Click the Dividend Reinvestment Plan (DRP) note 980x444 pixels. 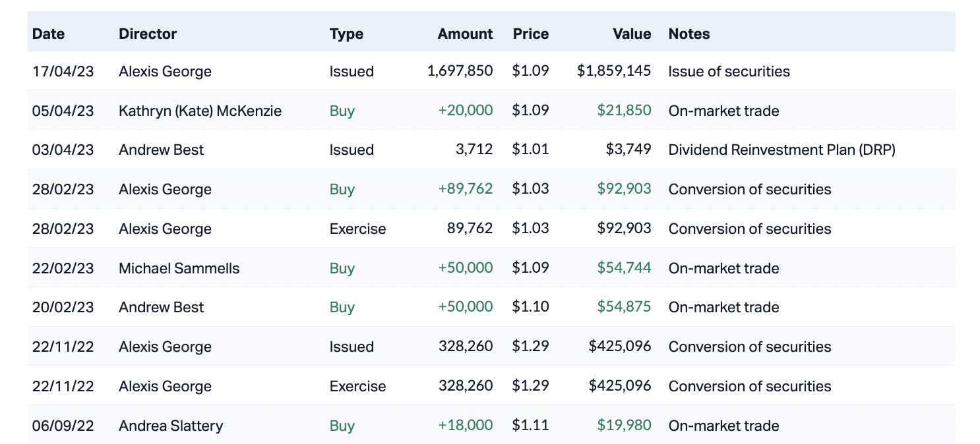pyautogui.click(x=781, y=150)
